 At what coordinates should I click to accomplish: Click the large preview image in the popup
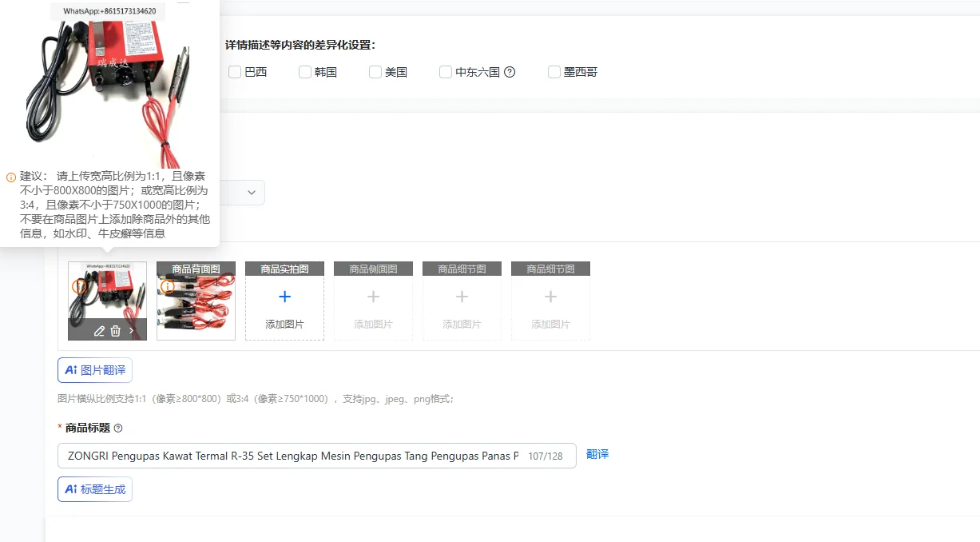(108, 84)
